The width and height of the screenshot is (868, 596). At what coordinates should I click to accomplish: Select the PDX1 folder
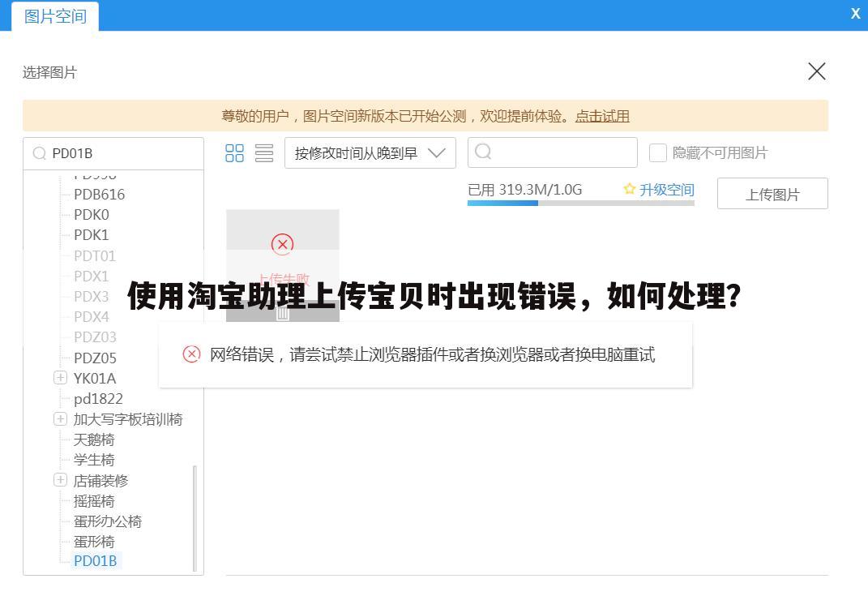(92, 276)
